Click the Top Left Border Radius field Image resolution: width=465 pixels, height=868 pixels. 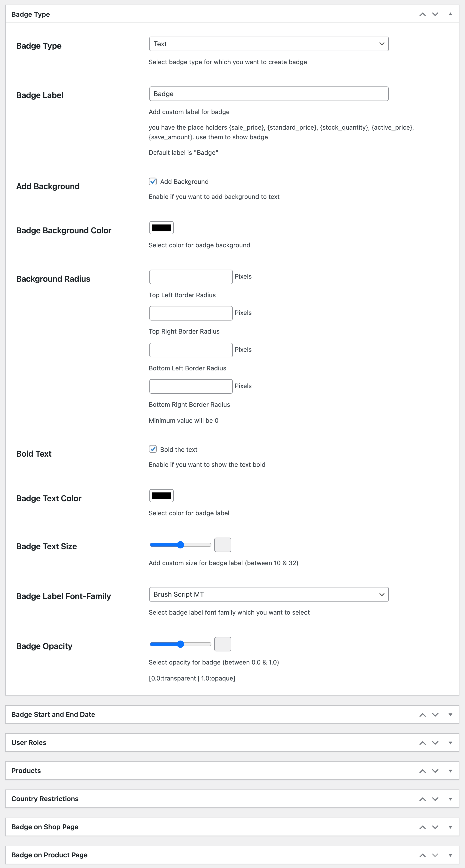point(190,277)
